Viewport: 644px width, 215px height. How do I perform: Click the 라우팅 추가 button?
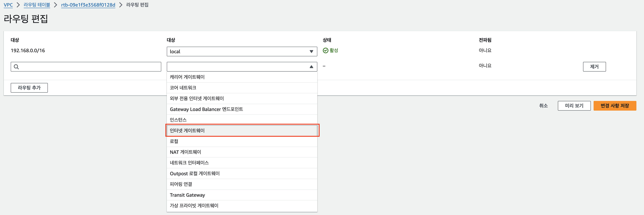[x=29, y=88]
